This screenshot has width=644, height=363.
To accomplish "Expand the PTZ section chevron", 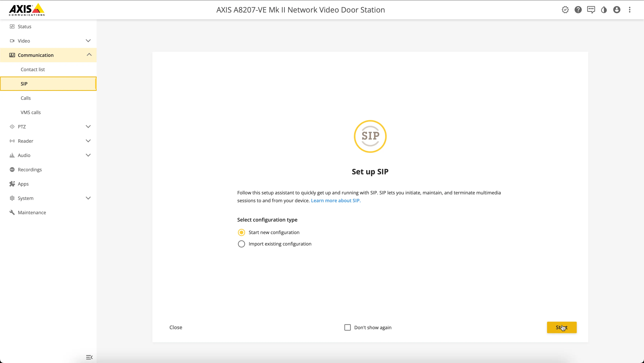I will 88,127.
